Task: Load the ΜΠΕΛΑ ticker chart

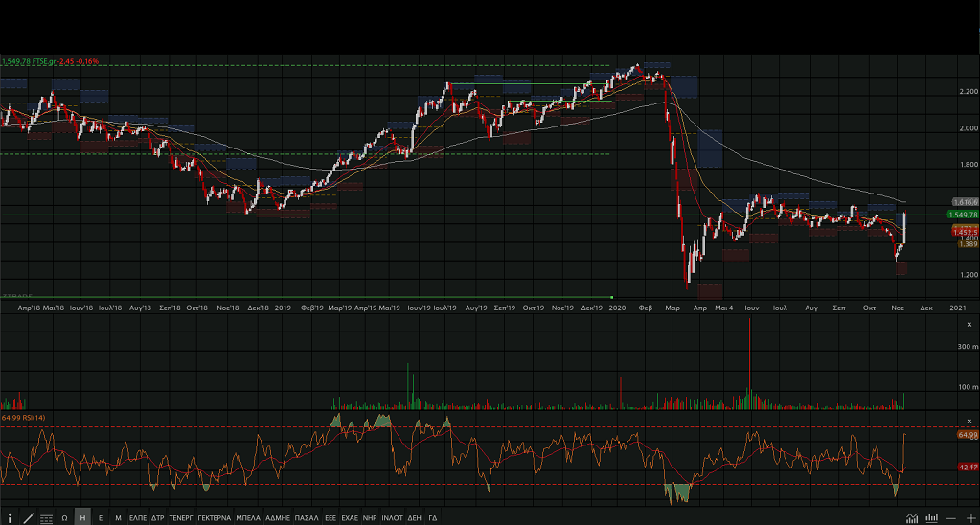Action: tap(248, 517)
